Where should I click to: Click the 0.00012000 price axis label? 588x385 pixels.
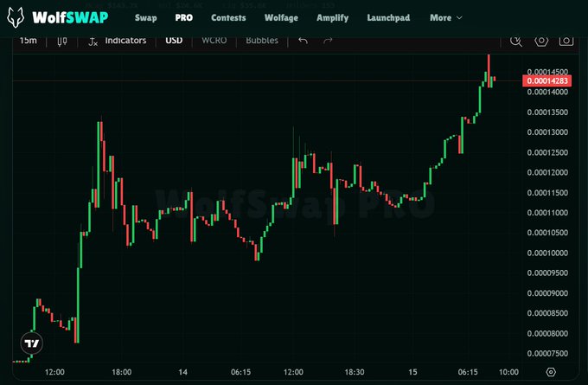pos(547,173)
